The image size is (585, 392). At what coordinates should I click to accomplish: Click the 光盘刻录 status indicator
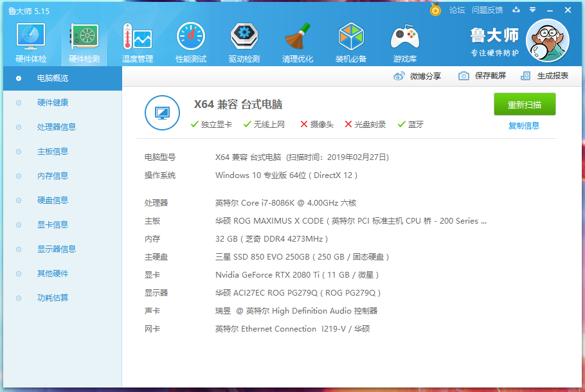click(365, 125)
